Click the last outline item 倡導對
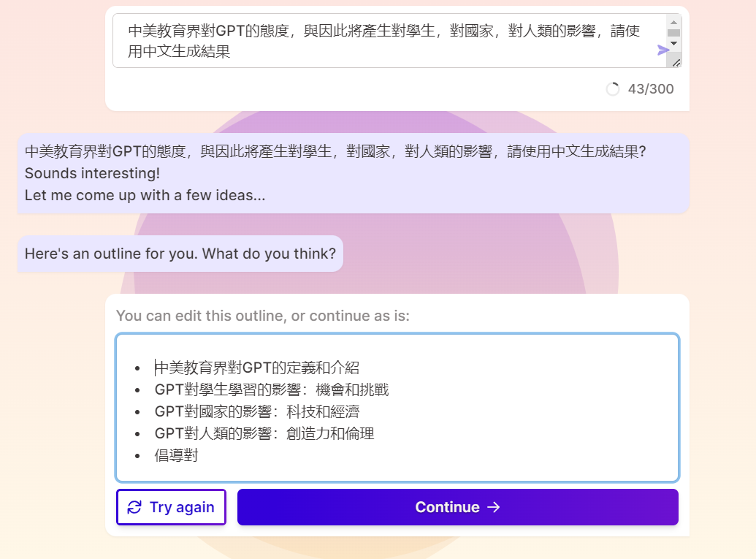 177,455
